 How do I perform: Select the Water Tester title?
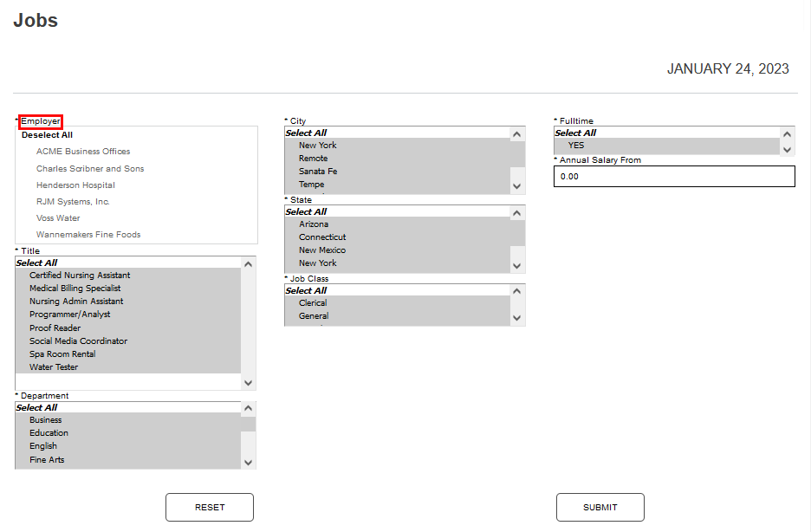point(53,367)
